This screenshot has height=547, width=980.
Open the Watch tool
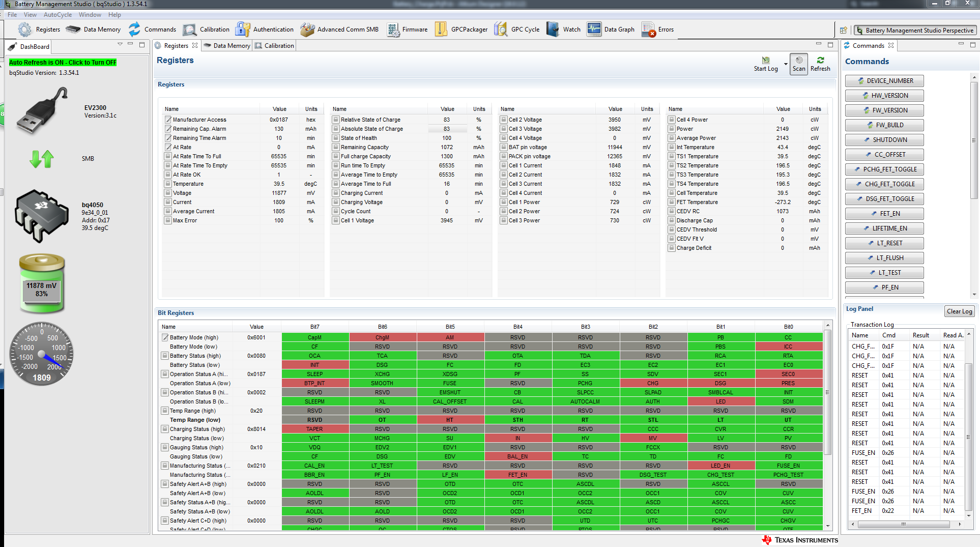click(564, 30)
